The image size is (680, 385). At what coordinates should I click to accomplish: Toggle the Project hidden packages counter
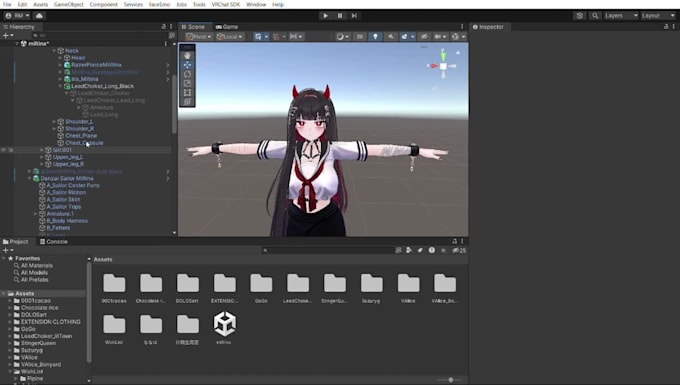click(459, 250)
